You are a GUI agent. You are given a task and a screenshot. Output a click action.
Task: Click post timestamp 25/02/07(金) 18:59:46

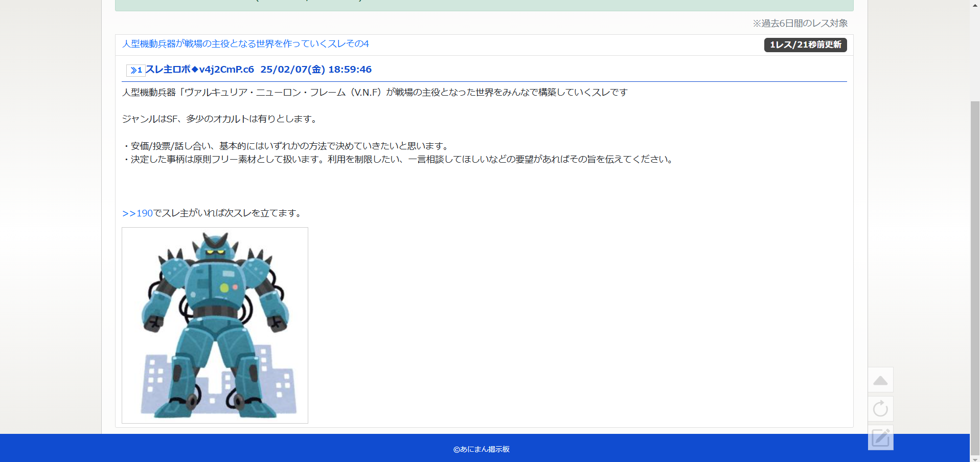coord(316,70)
